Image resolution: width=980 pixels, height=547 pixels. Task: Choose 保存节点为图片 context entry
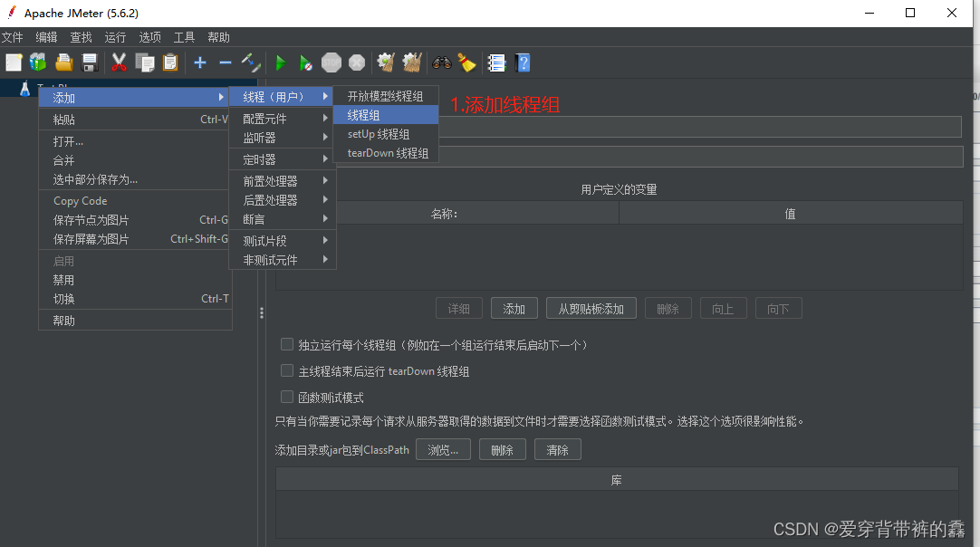click(134, 220)
